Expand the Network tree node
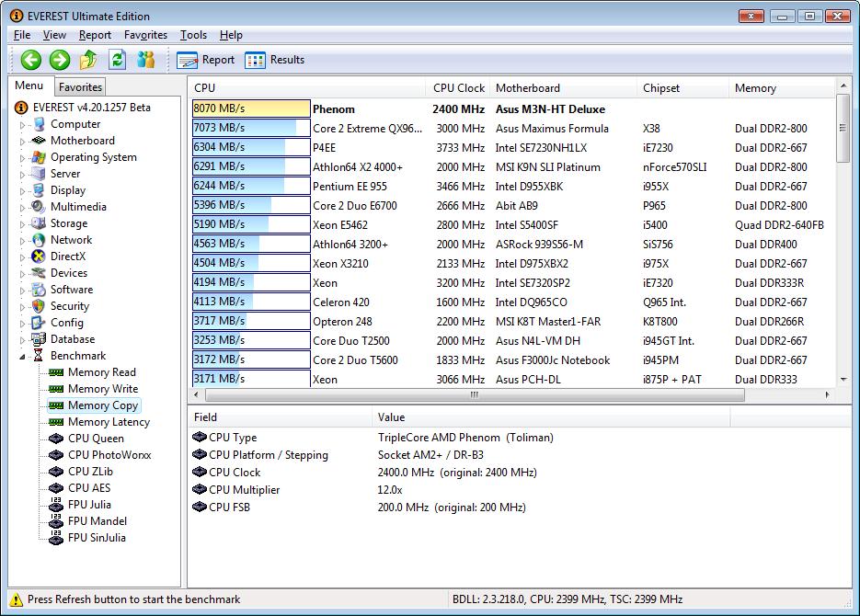 22,241
